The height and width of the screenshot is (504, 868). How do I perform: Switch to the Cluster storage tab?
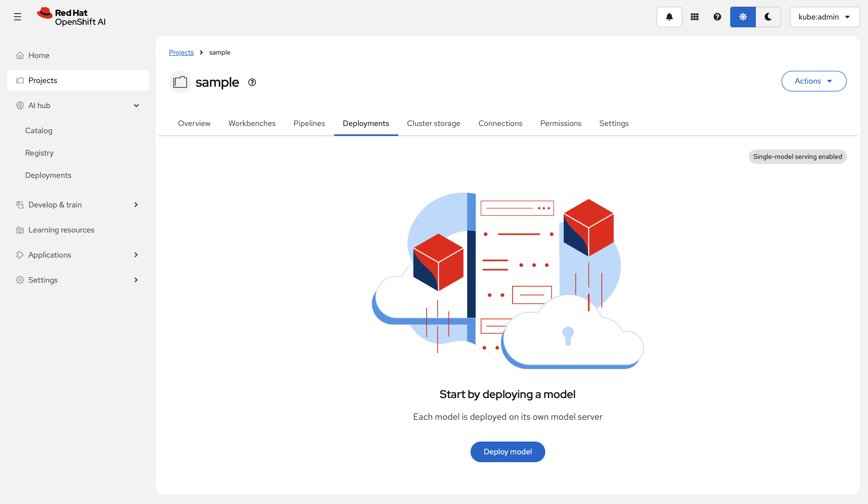(x=433, y=123)
